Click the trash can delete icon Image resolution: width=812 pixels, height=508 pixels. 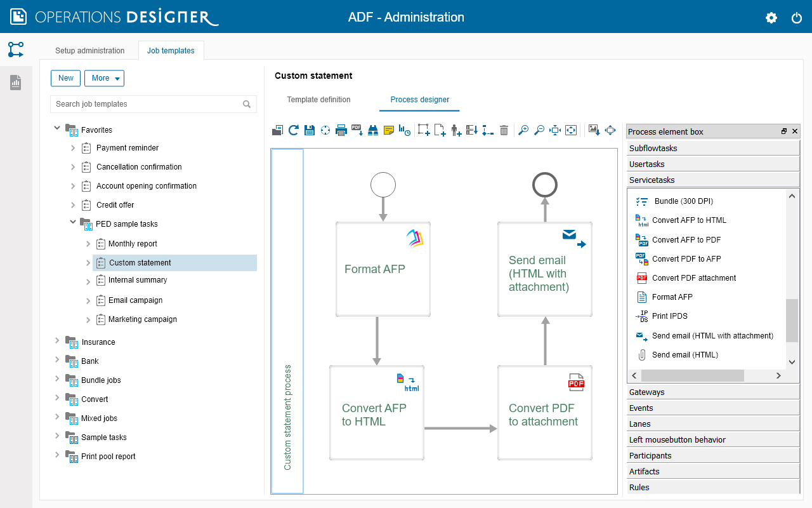(504, 130)
